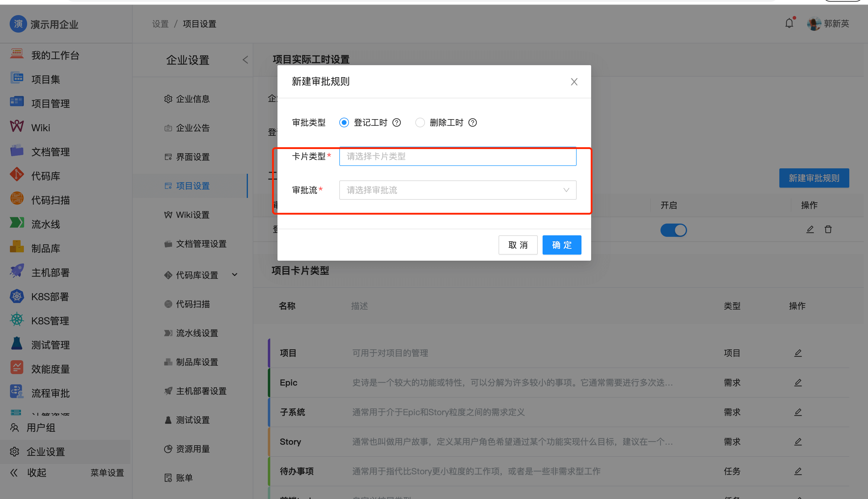This screenshot has height=499, width=868.
Task: Go to 界面设置 menu item
Action: 192,157
